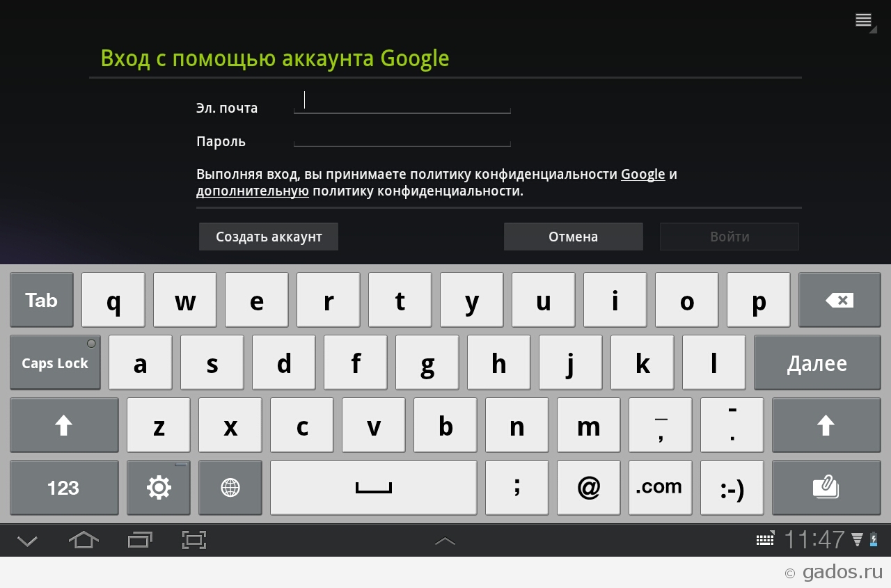The image size is (891, 588).
Task: Open the keyboard input method status icon
Action: 766,539
